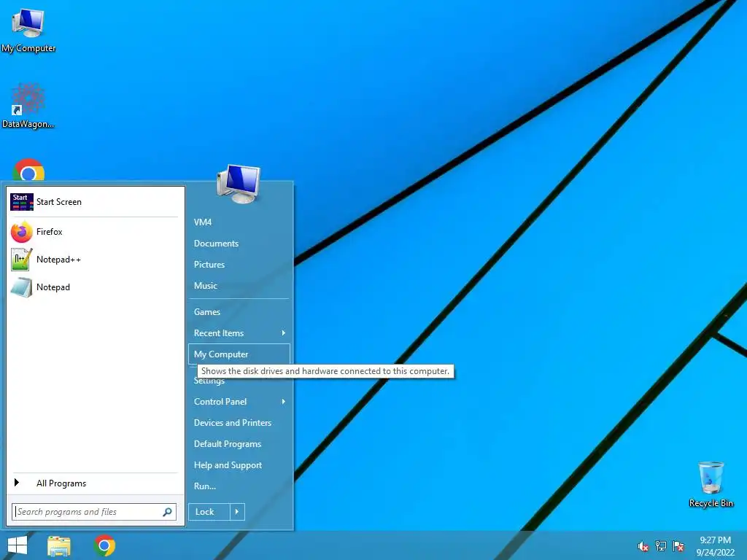
Task: Open My Computer desktop icon
Action: [x=28, y=29]
